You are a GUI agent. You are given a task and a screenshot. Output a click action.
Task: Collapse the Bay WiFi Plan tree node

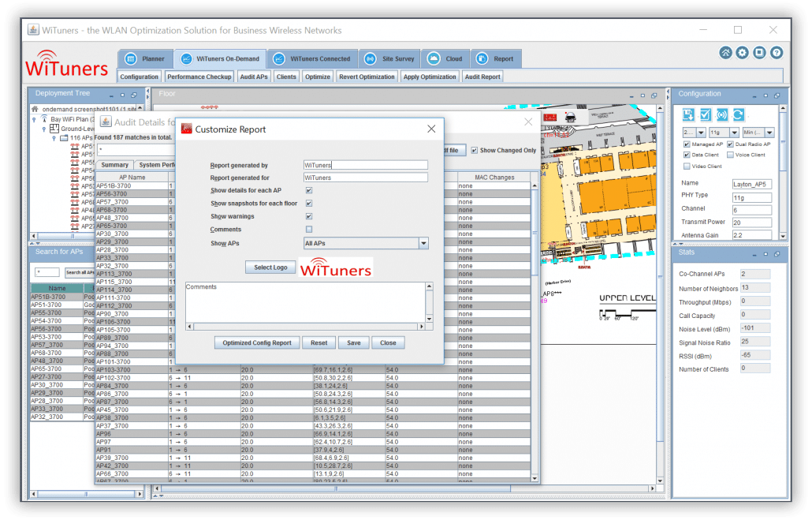tap(34, 119)
